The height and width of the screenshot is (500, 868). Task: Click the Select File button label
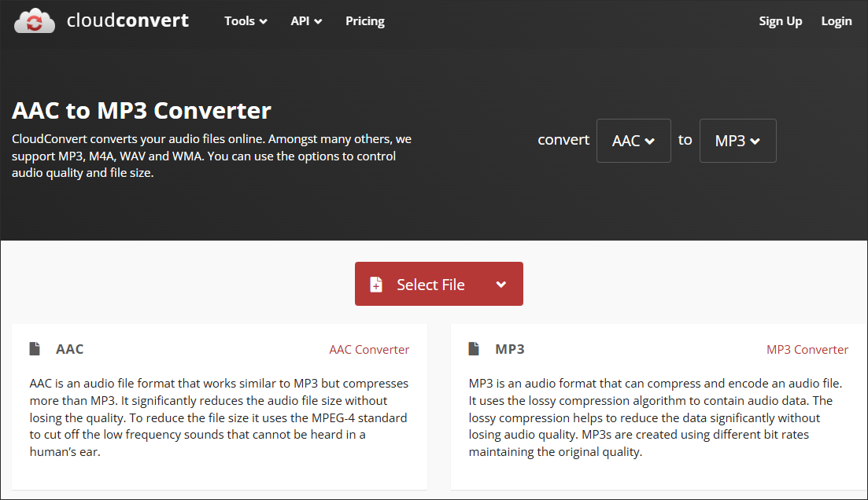click(430, 285)
